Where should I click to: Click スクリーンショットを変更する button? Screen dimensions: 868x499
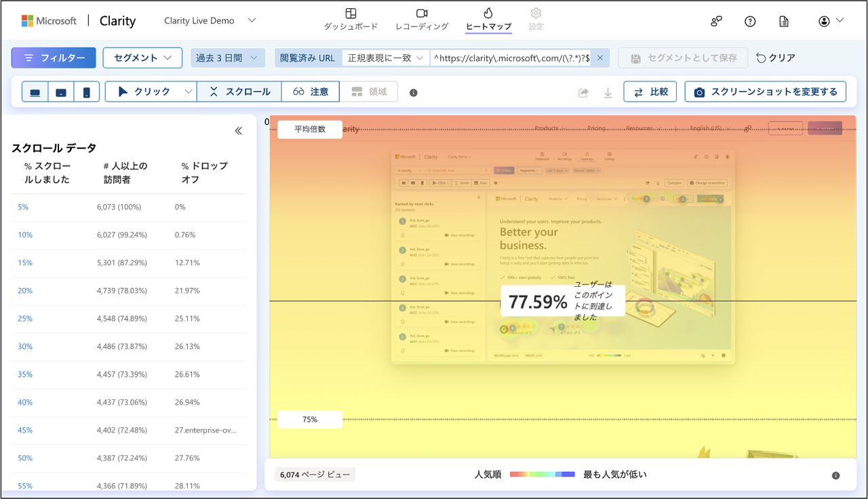click(766, 92)
